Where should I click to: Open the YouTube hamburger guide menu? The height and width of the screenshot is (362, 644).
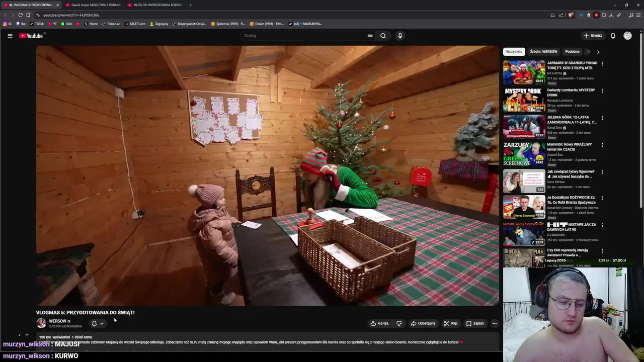coord(10,36)
